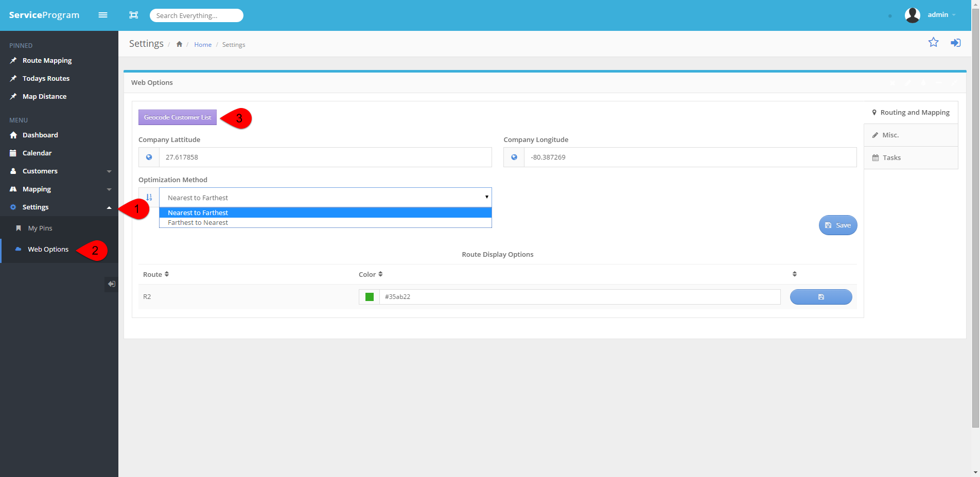This screenshot has height=477, width=980.
Task: Select Nearest to Farthest option
Action: [325, 213]
